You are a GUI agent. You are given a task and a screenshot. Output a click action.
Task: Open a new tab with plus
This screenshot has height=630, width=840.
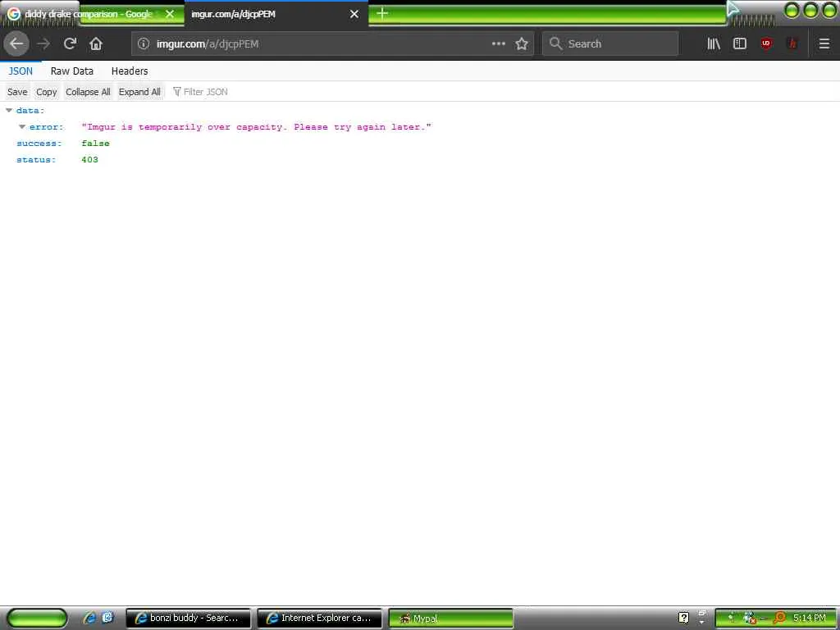(x=382, y=13)
